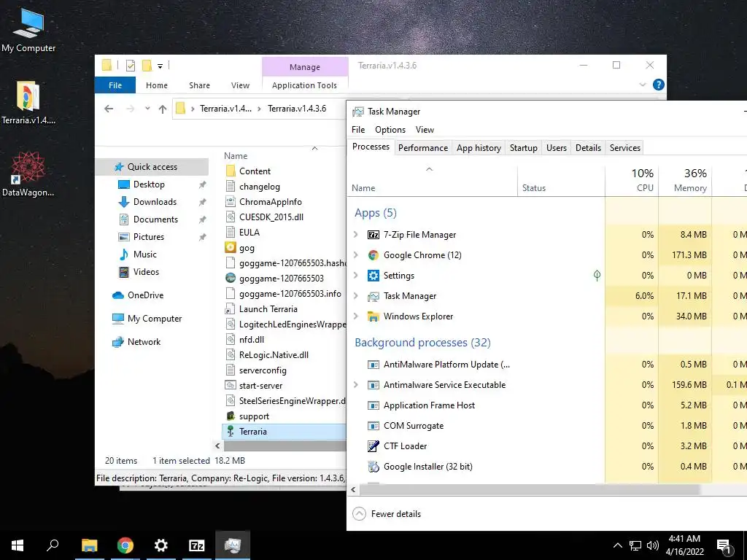Click the taskbar clock showing 4:41 AM
The width and height of the screenshot is (747, 560).
click(684, 545)
